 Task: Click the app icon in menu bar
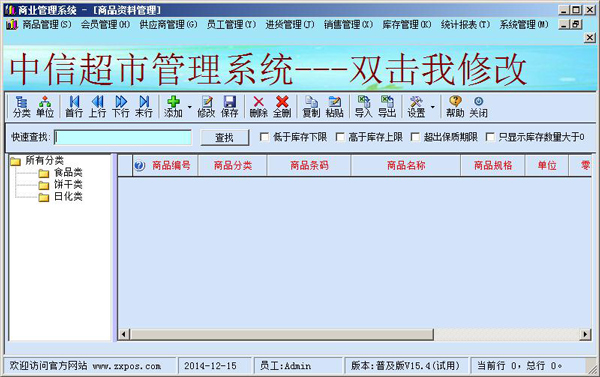pyautogui.click(x=12, y=24)
